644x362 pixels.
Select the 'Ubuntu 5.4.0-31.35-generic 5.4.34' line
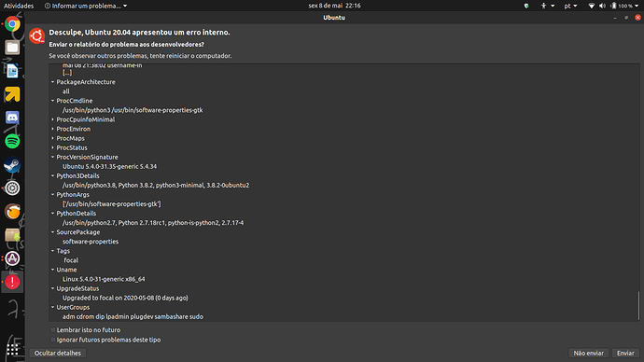click(x=109, y=167)
